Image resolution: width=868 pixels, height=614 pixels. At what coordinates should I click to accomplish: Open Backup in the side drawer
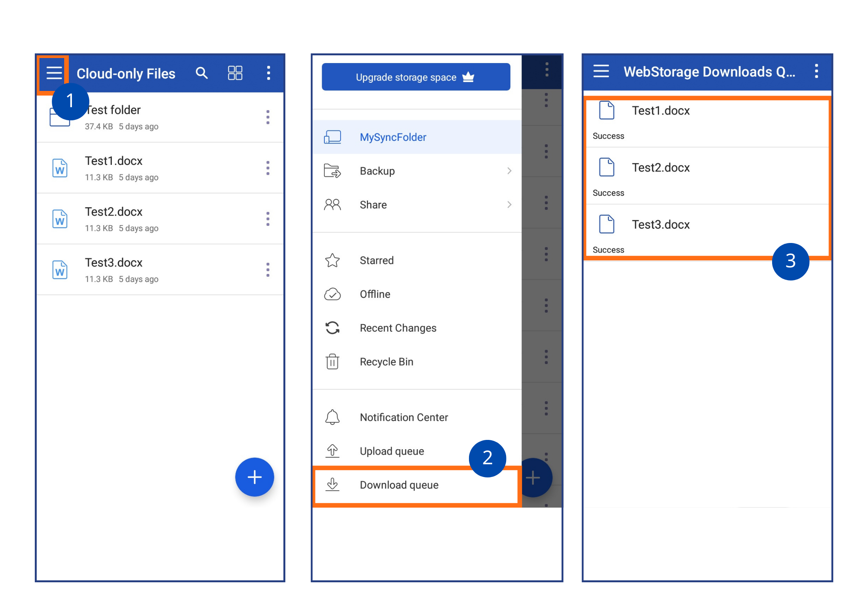[x=417, y=171]
